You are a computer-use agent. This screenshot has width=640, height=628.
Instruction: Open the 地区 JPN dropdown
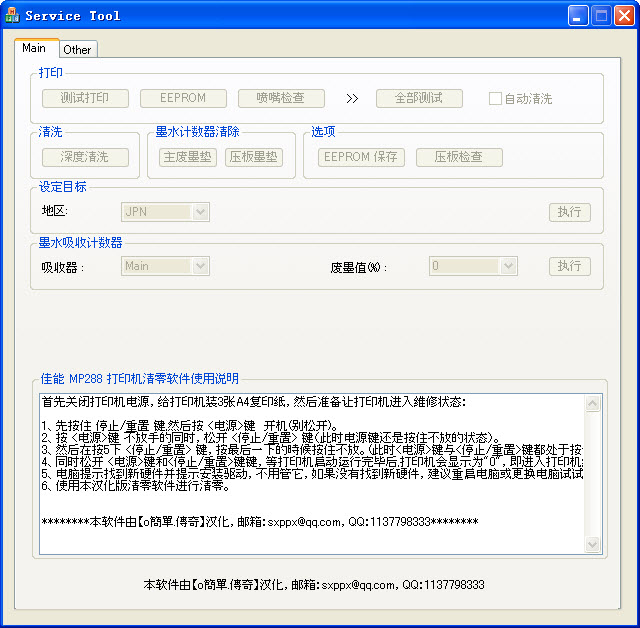click(x=200, y=212)
